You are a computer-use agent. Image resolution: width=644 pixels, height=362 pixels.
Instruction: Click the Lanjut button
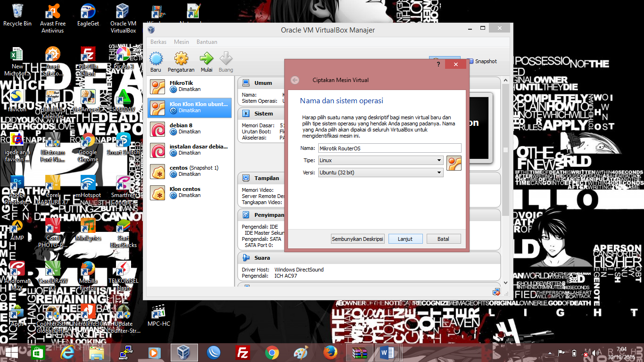pos(405,239)
